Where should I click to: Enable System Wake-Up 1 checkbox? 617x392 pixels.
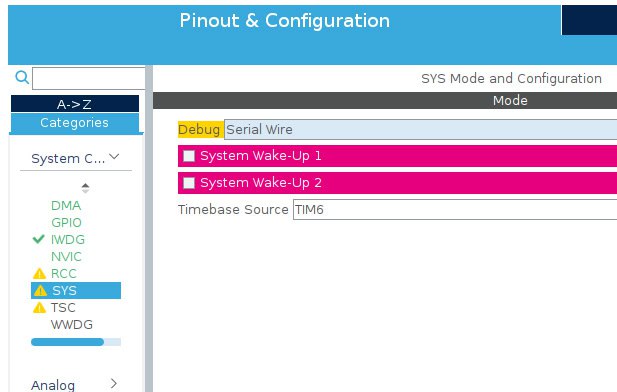189,156
